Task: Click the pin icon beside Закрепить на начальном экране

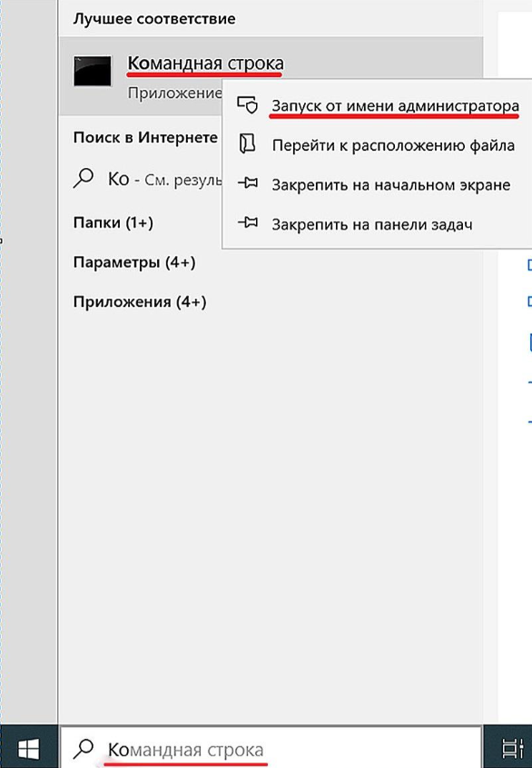Action: pyautogui.click(x=247, y=183)
